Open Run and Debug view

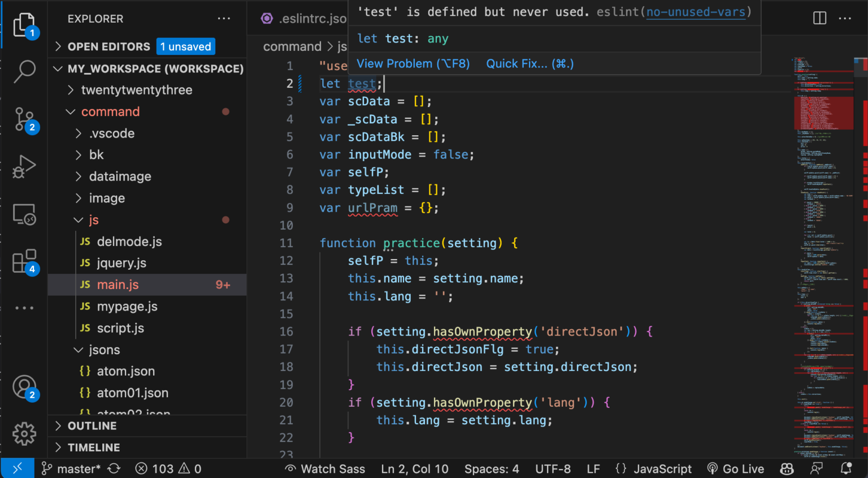(x=24, y=167)
